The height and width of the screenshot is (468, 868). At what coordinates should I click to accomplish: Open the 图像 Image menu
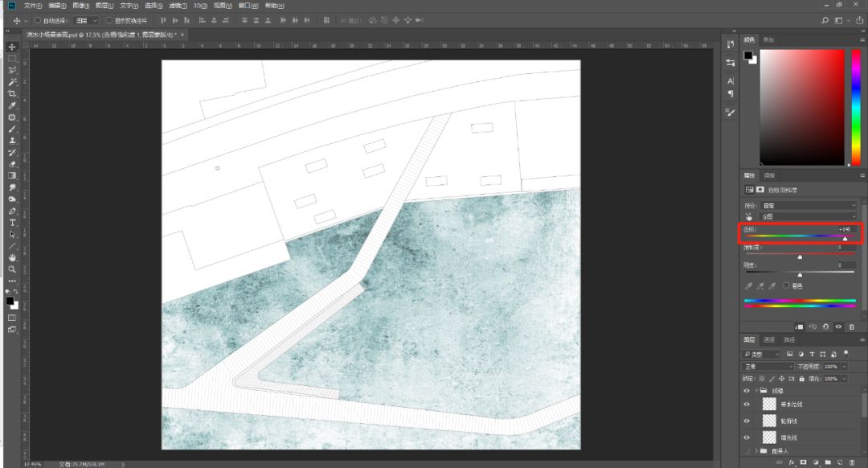pos(81,6)
